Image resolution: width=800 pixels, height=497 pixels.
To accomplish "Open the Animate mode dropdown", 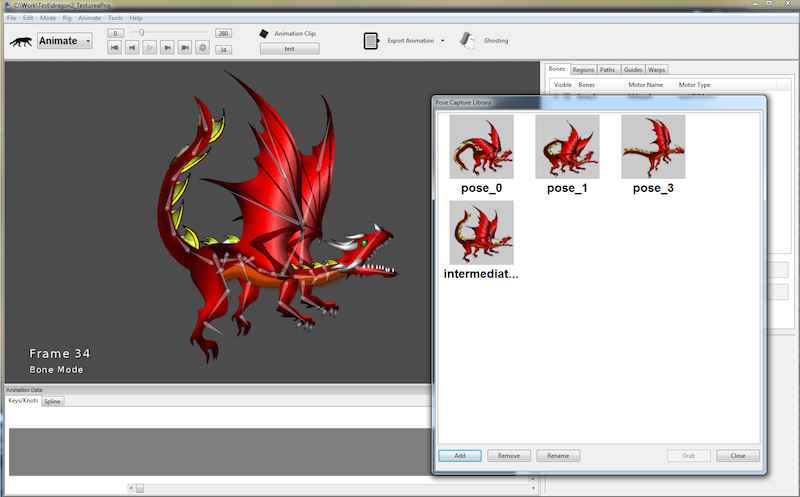I will coord(65,41).
